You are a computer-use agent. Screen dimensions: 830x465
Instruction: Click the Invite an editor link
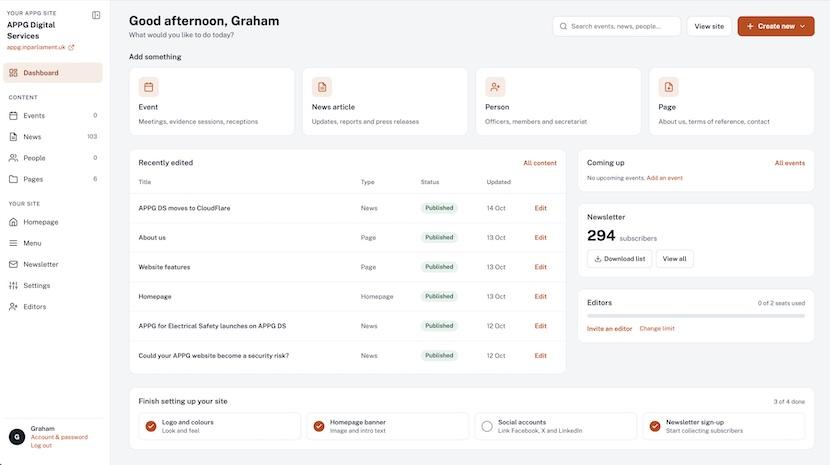click(609, 329)
